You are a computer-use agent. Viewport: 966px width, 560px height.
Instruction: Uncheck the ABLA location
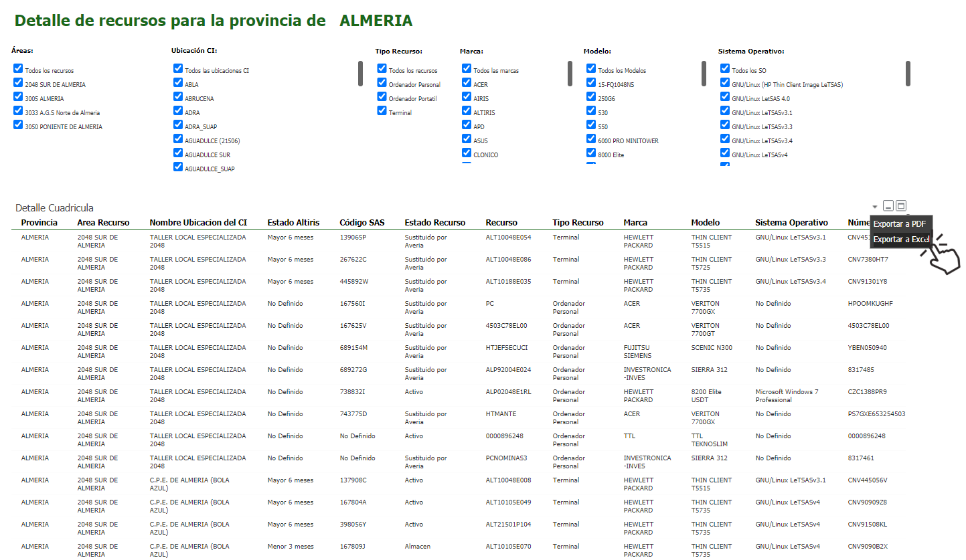click(178, 82)
